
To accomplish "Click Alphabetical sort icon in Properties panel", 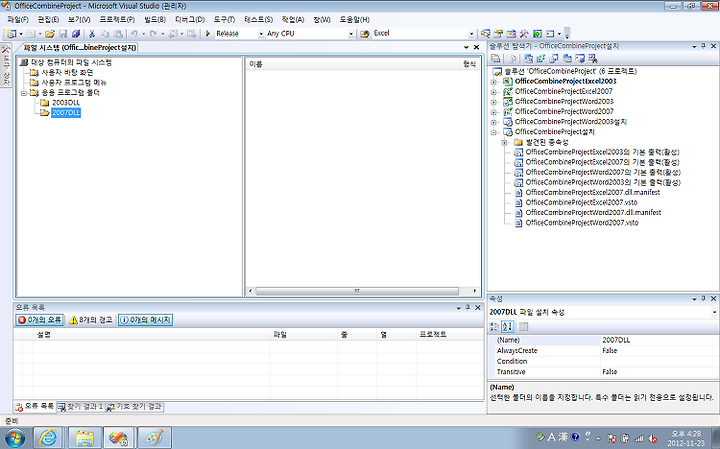I will [x=507, y=326].
